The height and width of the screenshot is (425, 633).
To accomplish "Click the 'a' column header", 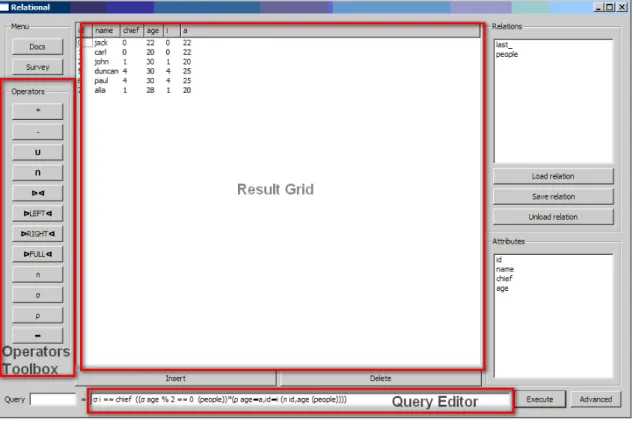I will click(x=330, y=31).
